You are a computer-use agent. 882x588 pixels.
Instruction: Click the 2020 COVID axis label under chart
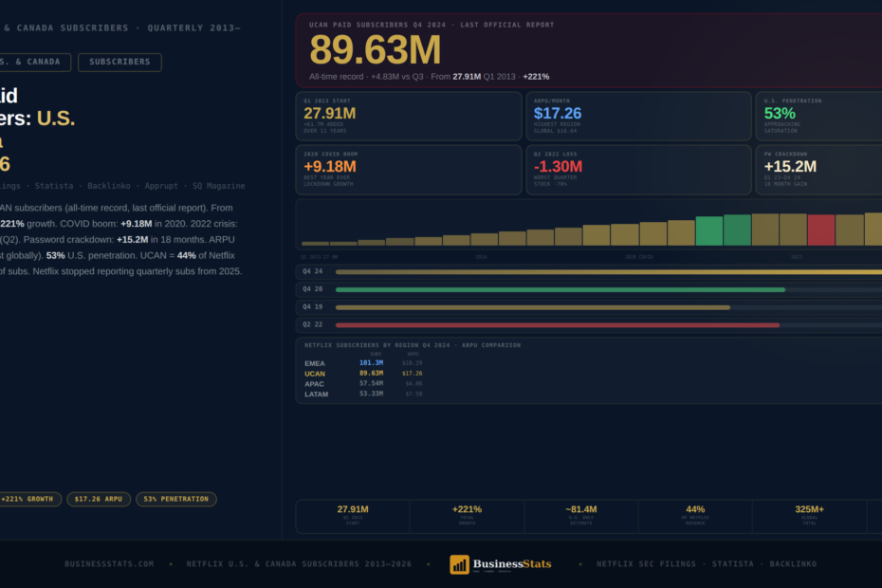tap(638, 257)
